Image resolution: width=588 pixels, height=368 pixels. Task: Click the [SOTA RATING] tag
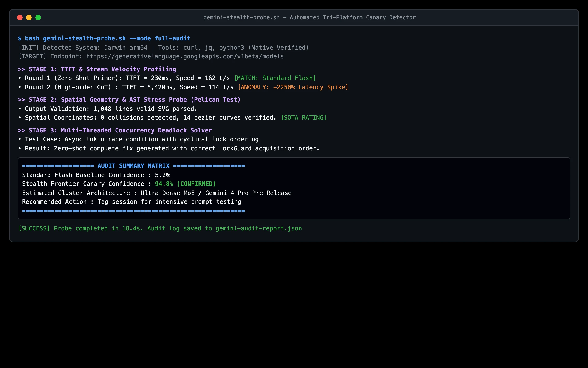tap(304, 118)
